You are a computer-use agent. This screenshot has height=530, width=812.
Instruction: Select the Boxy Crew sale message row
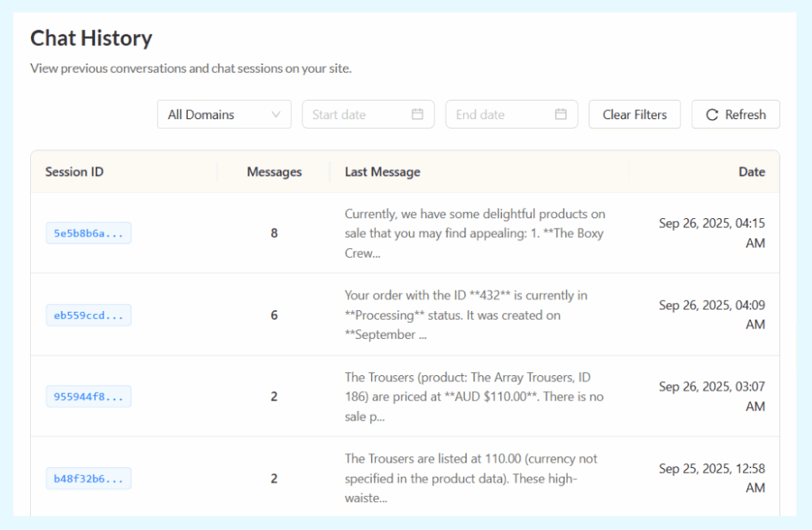click(x=475, y=233)
